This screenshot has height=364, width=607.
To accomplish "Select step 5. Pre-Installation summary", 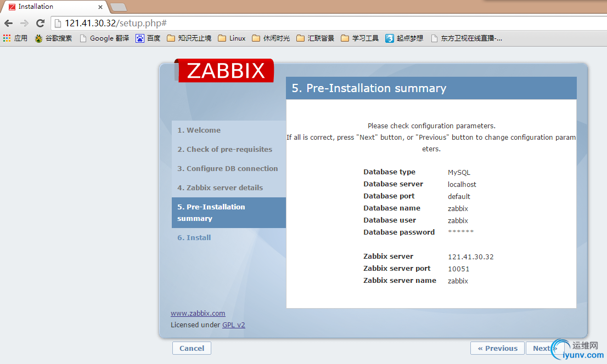I will [229, 213].
